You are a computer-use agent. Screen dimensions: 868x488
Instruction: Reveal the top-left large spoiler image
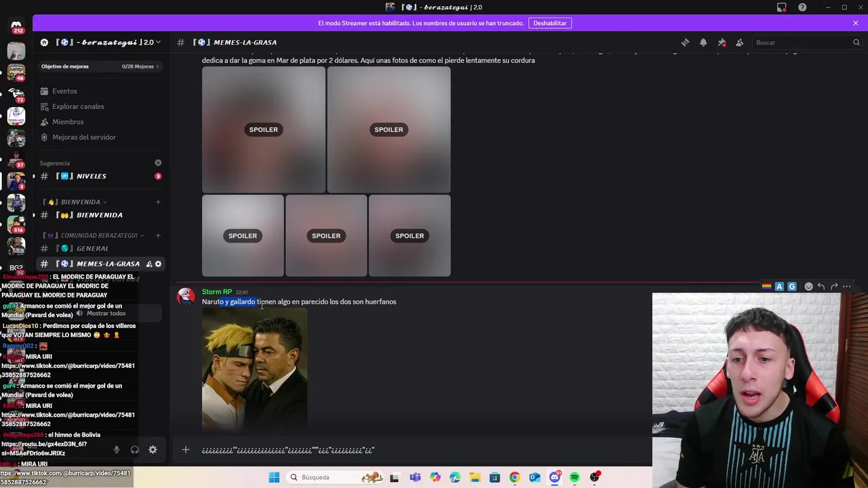click(x=263, y=129)
